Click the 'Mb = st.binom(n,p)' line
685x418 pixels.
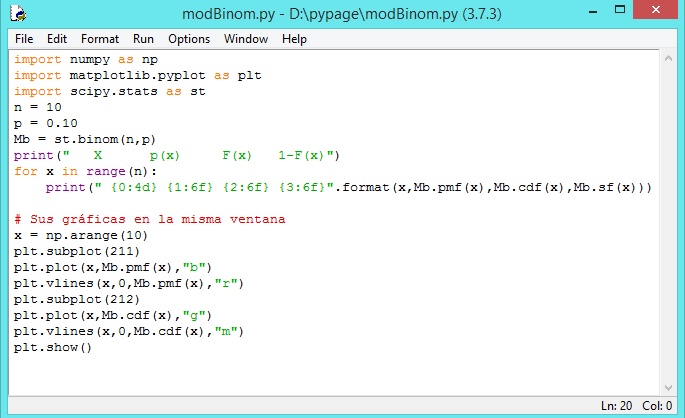(85, 139)
